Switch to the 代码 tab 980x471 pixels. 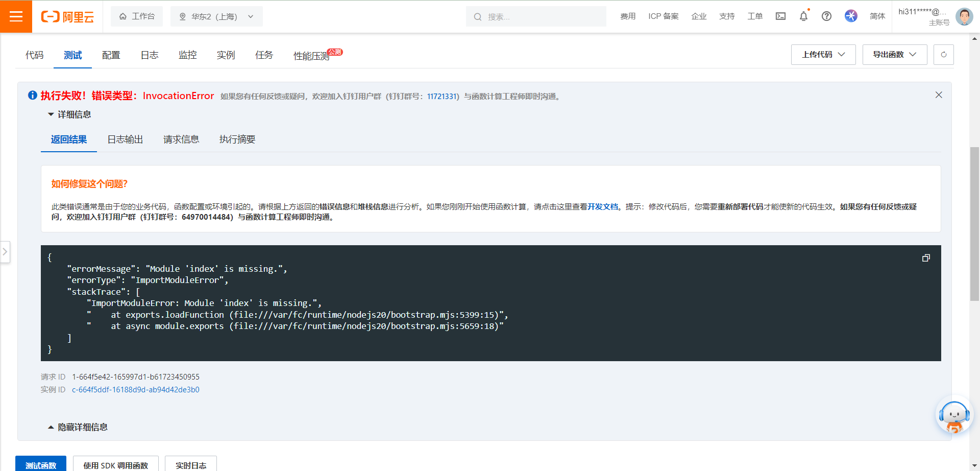click(x=35, y=55)
